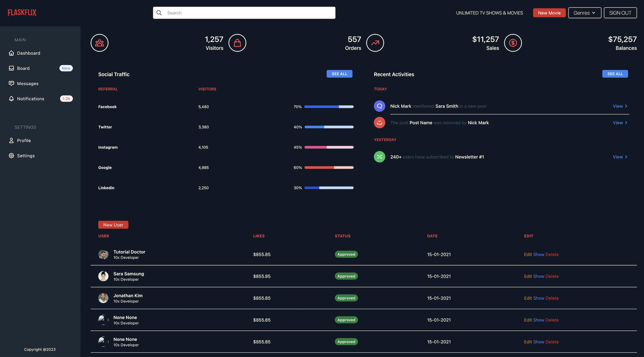Click the Messages chat icon
644x357 pixels.
(x=11, y=83)
